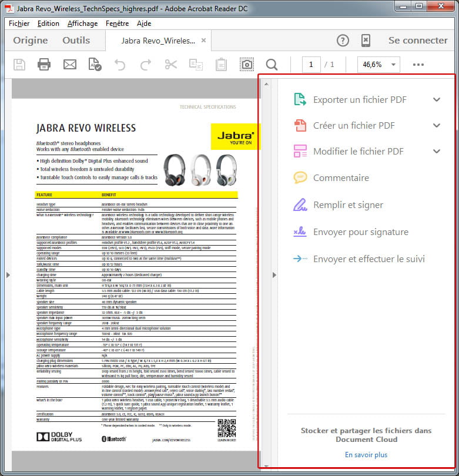This screenshot has height=476, width=459.
Task: Click the yellow Jabra logo in document
Action: (236, 136)
